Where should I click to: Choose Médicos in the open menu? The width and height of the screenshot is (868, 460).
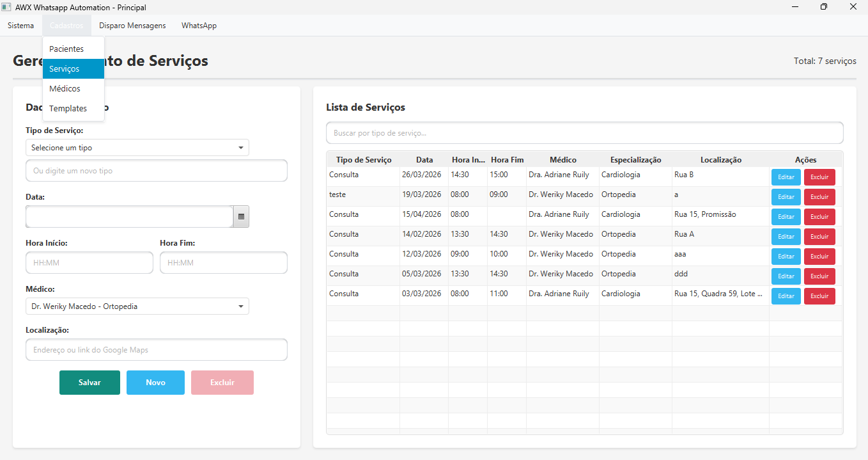(65, 88)
